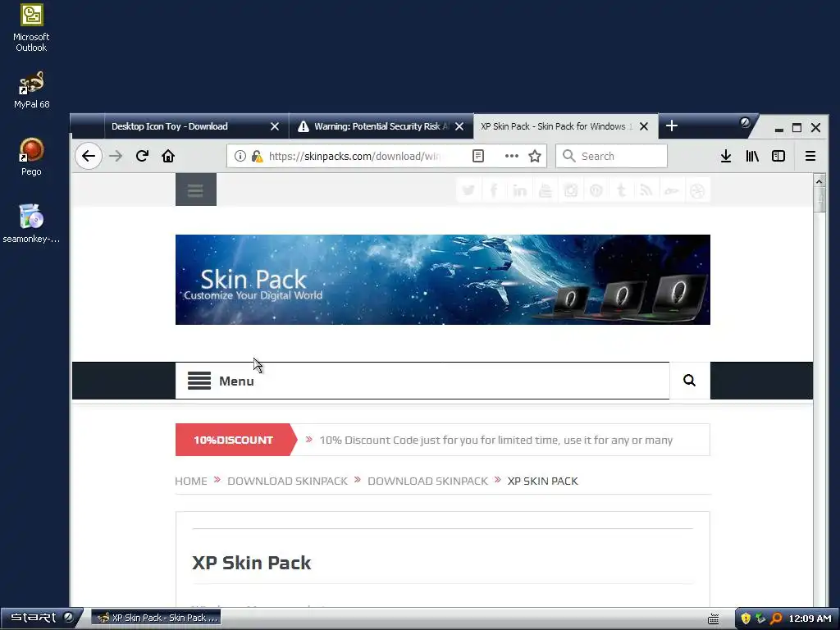
Task: Open first DOWNLOAD SKINPACK breadcrumb
Action: coord(287,481)
